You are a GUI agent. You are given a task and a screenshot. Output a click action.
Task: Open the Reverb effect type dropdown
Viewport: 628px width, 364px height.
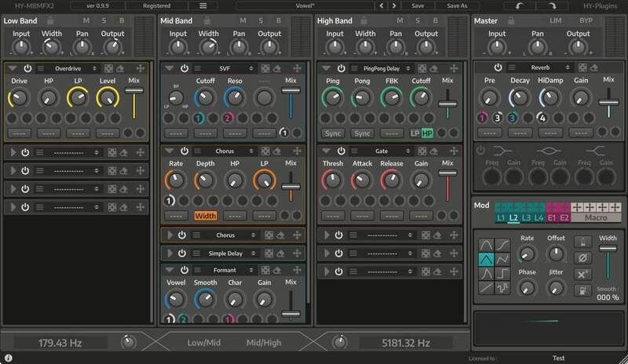coord(542,68)
